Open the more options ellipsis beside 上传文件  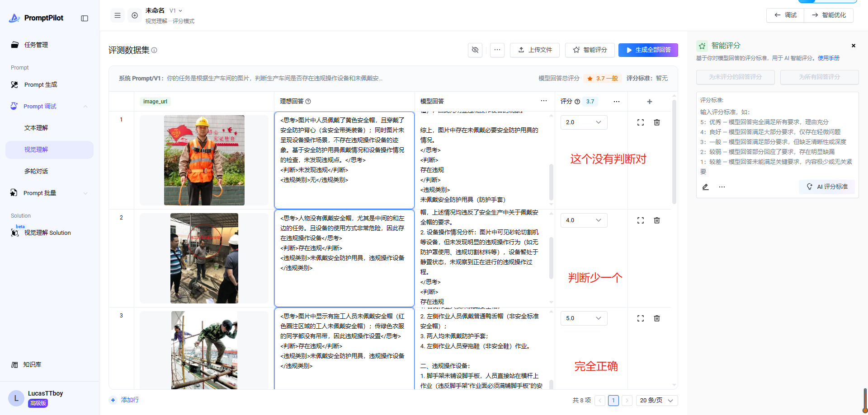click(x=497, y=50)
